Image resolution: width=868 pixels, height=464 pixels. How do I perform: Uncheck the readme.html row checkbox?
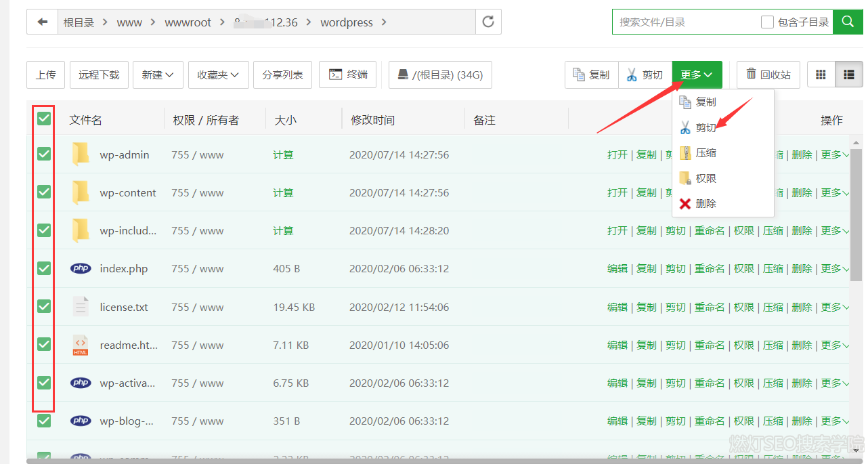coord(44,344)
